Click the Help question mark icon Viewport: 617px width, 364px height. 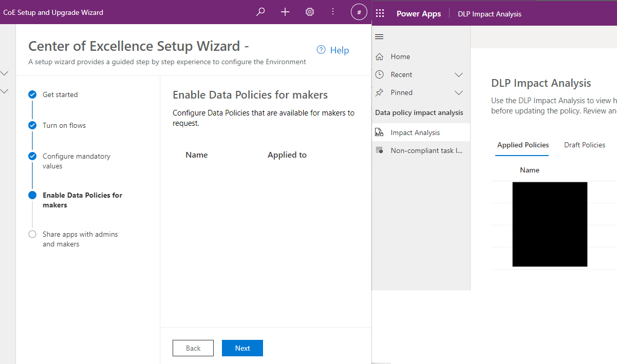(321, 50)
